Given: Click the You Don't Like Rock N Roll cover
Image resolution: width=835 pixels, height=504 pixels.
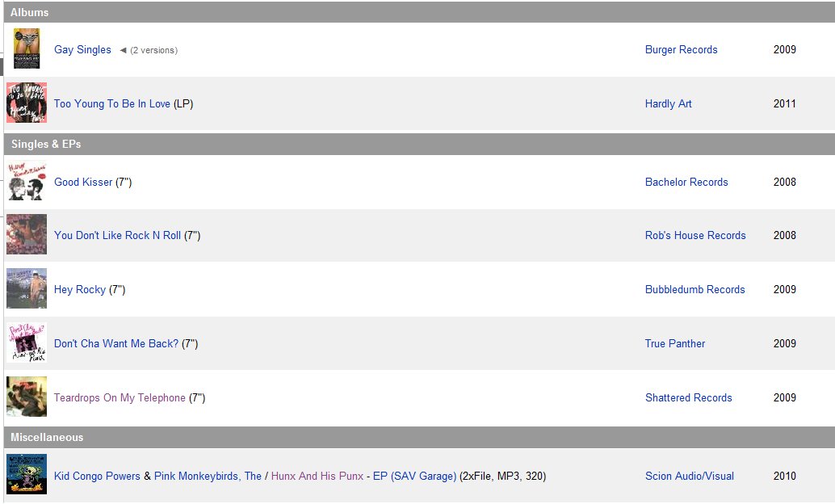Looking at the screenshot, I should click(26, 235).
